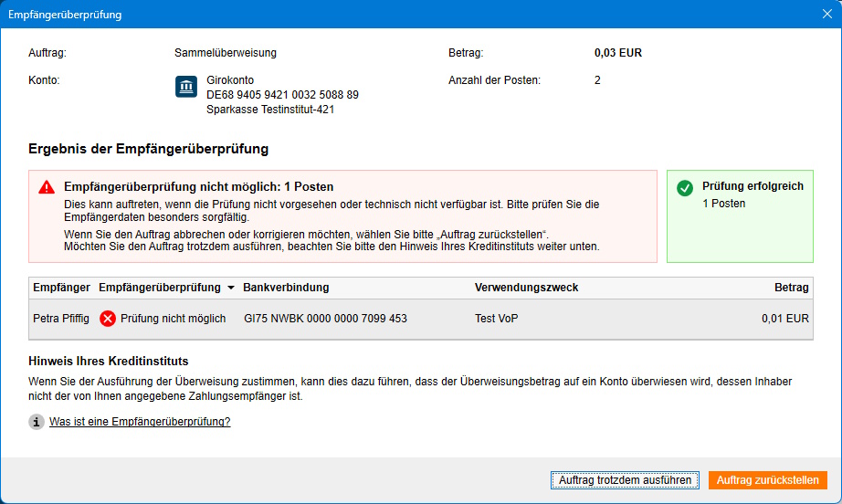Open the link Was ist eine Empfängerüberprüfung?

tap(140, 422)
